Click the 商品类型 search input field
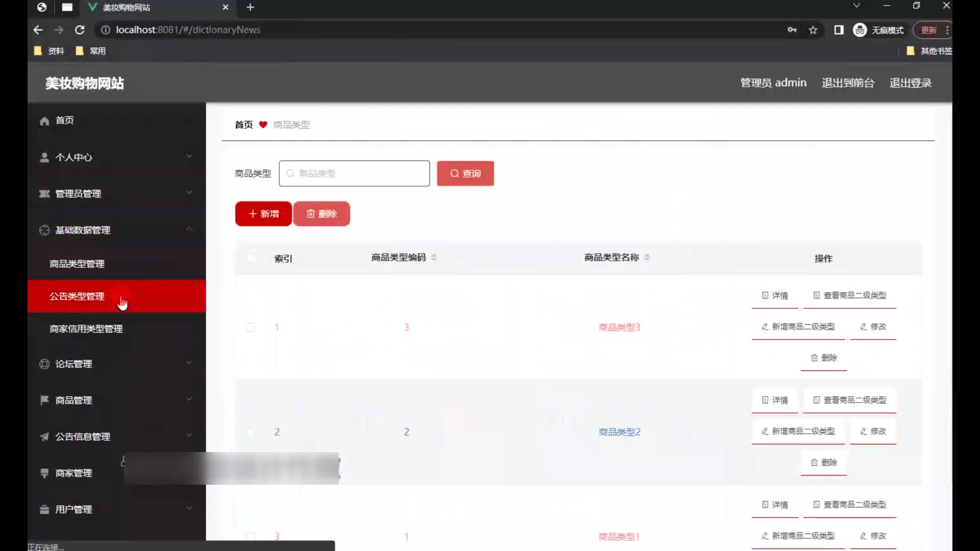This screenshot has width=980, height=551. [354, 173]
